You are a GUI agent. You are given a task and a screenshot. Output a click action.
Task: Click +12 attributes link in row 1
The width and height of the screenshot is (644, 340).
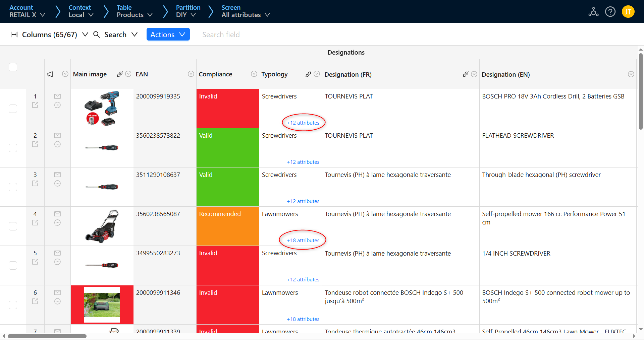pyautogui.click(x=303, y=123)
